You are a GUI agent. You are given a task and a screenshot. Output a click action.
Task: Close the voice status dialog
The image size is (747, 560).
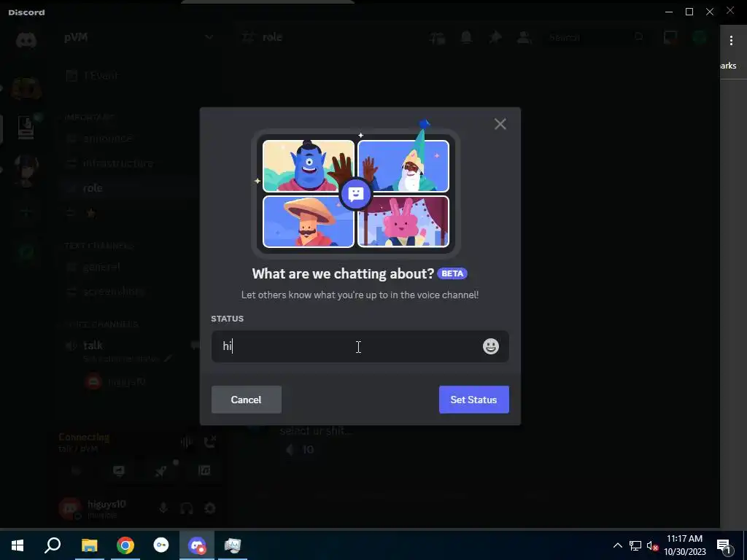tap(500, 124)
